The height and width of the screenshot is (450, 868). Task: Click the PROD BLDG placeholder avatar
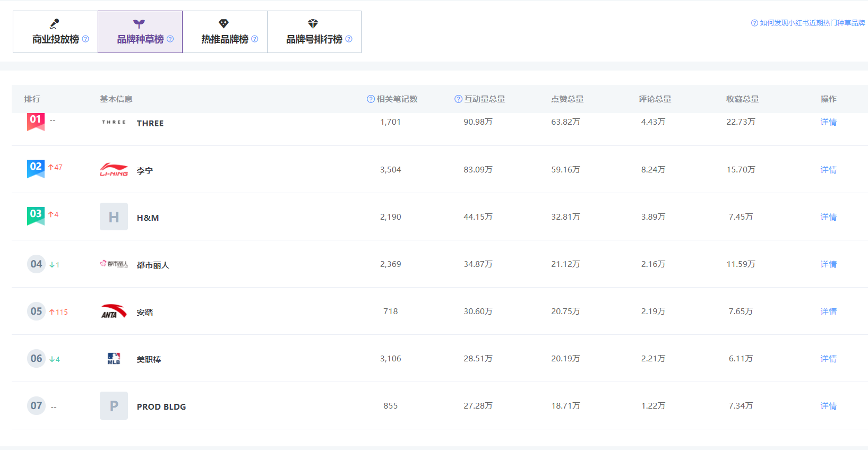pos(114,405)
